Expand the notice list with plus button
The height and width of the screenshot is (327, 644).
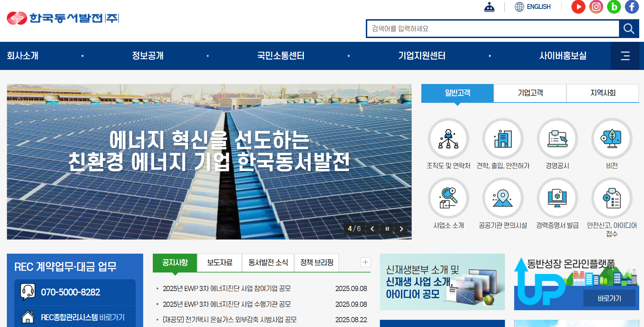tap(366, 262)
